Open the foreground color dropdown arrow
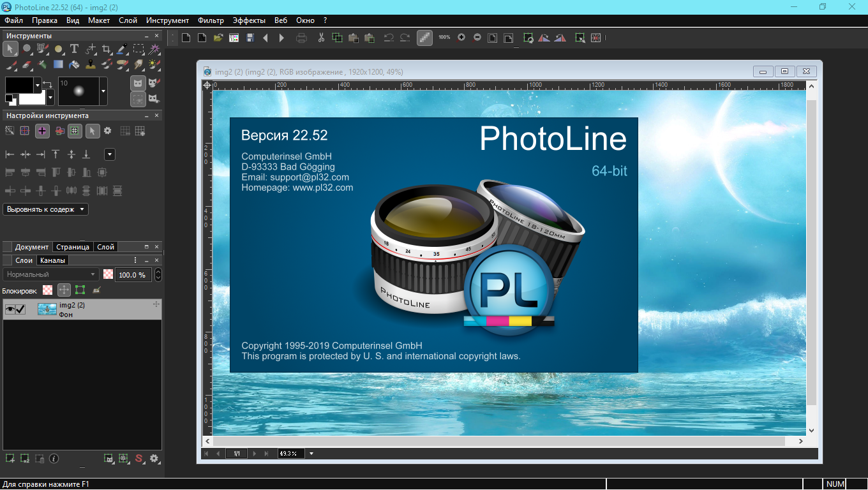Screen dimensions: 868x490 tap(38, 84)
